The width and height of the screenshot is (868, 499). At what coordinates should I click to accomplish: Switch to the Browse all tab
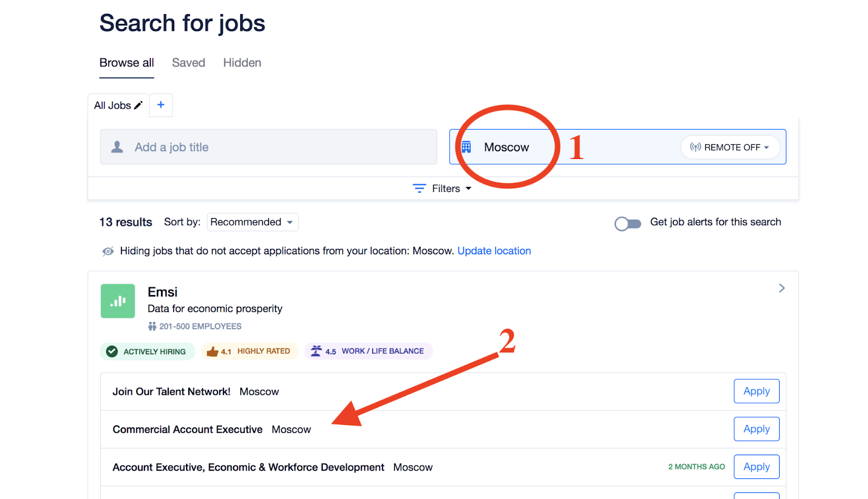tap(126, 63)
